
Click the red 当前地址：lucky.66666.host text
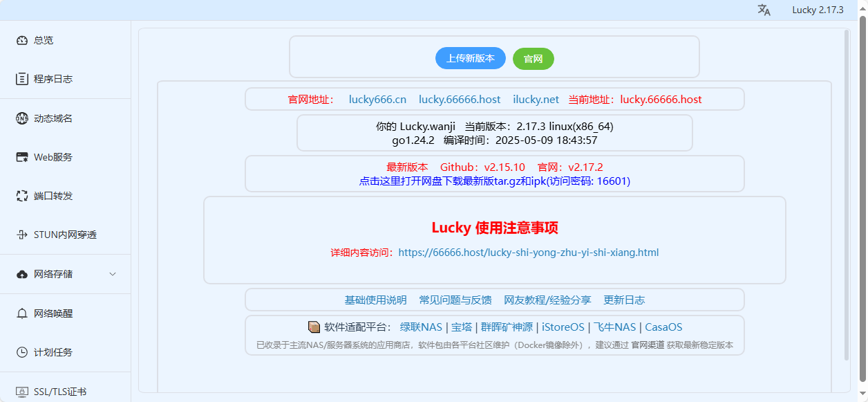click(635, 99)
